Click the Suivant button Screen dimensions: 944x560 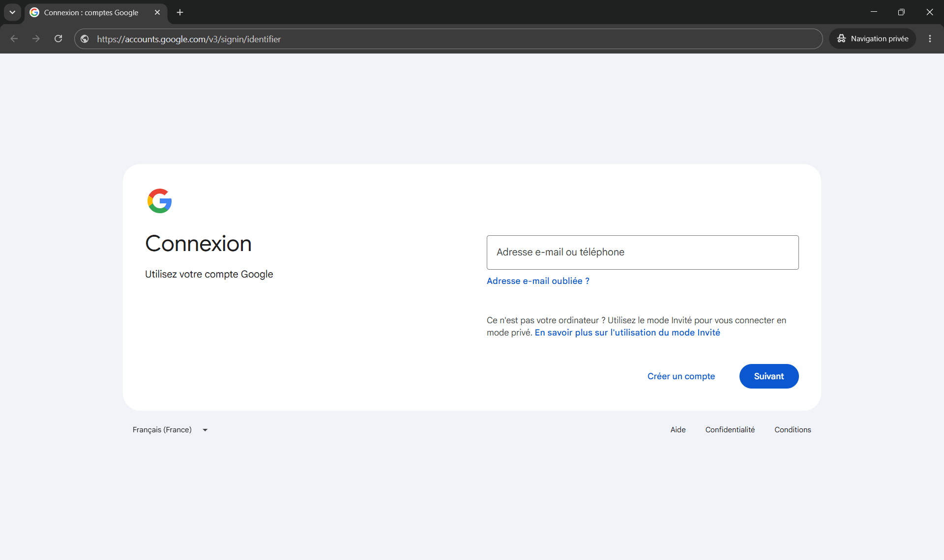(769, 376)
